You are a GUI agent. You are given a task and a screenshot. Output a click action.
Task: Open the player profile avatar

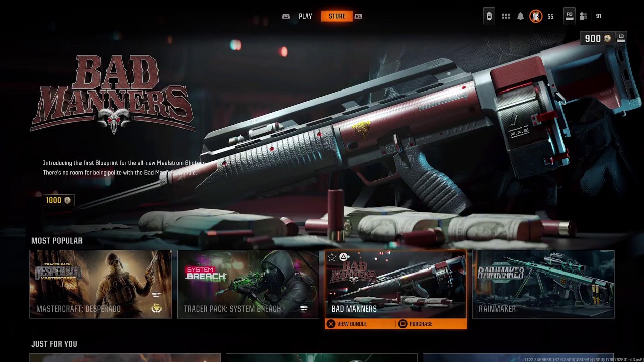pos(536,16)
